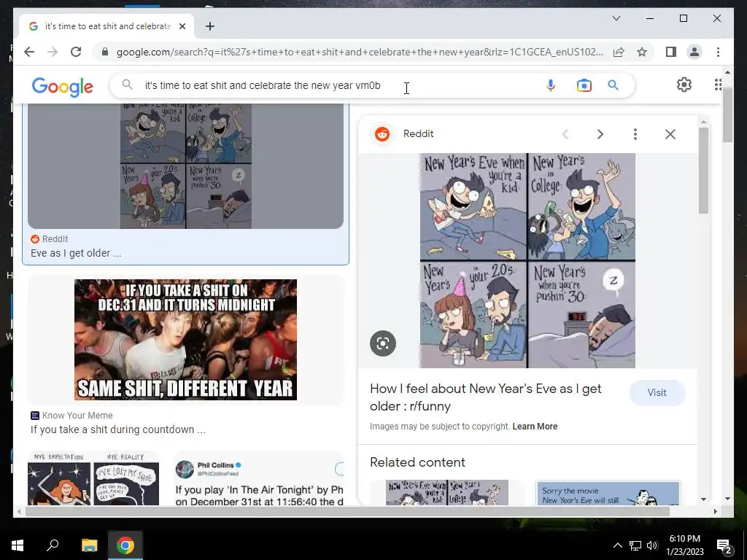Show previous image in preview panel
Screen dimensions: 747x560
point(565,134)
